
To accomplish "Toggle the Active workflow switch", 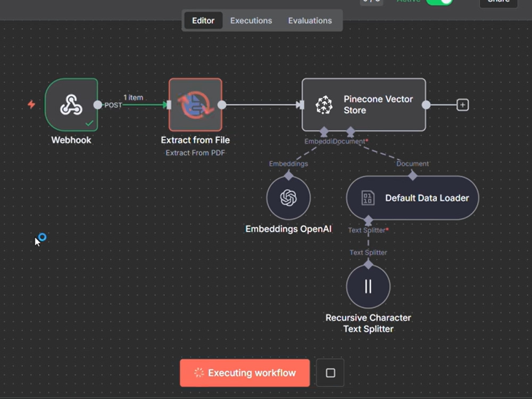I will [439, 2].
